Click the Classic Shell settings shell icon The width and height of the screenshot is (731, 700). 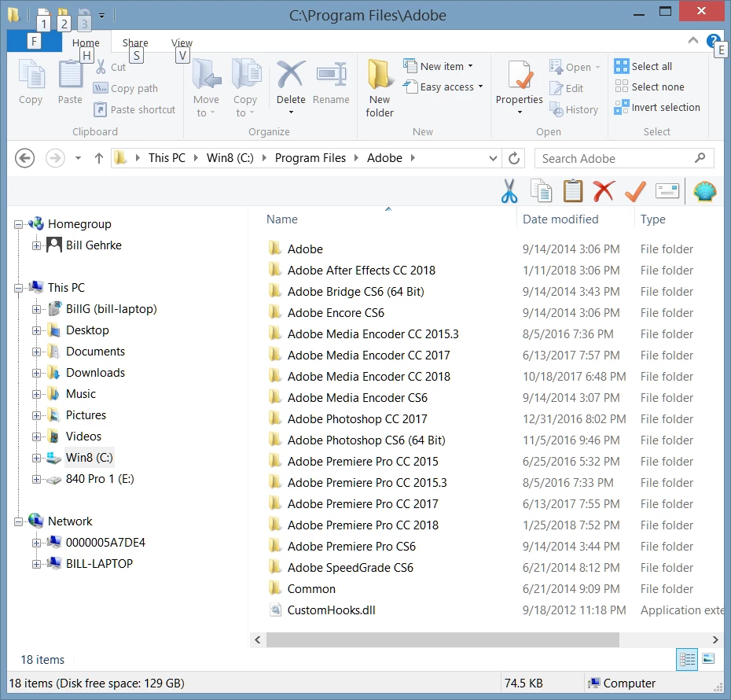[x=704, y=191]
